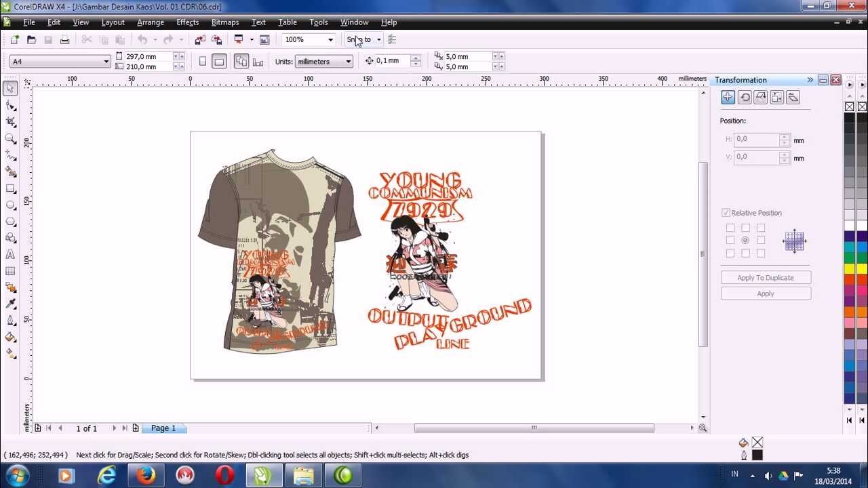Viewport: 868px width, 488px height.
Task: Open the Options icon beside Snap to
Action: coord(392,40)
